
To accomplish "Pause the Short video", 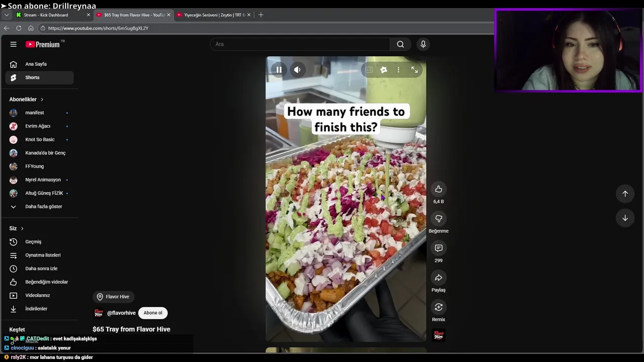I will point(279,70).
